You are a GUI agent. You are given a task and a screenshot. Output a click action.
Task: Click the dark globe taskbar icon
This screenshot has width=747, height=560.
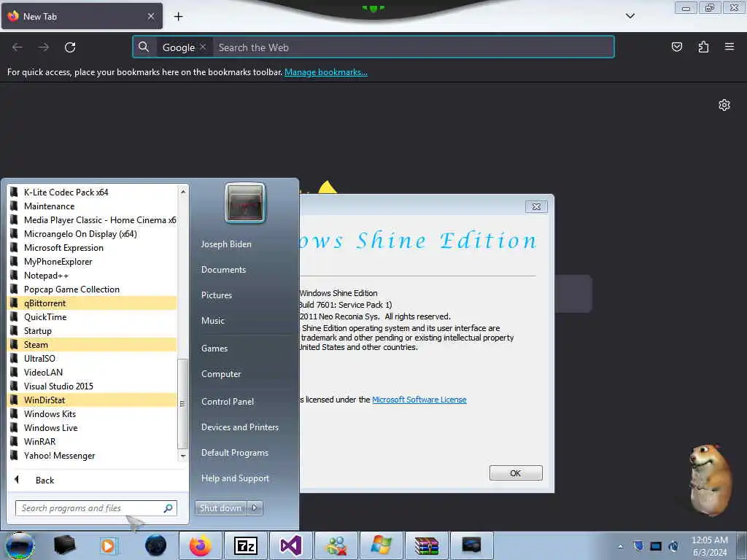[155, 545]
